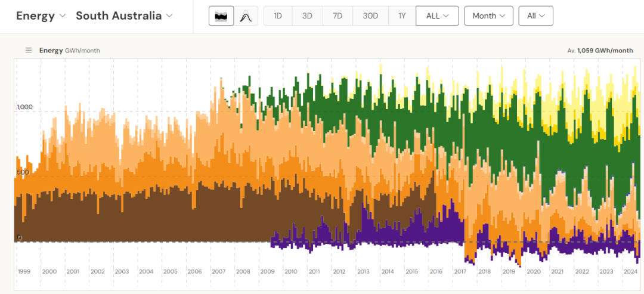Expand the All filter dropdown
This screenshot has width=644, height=294.
[535, 16]
